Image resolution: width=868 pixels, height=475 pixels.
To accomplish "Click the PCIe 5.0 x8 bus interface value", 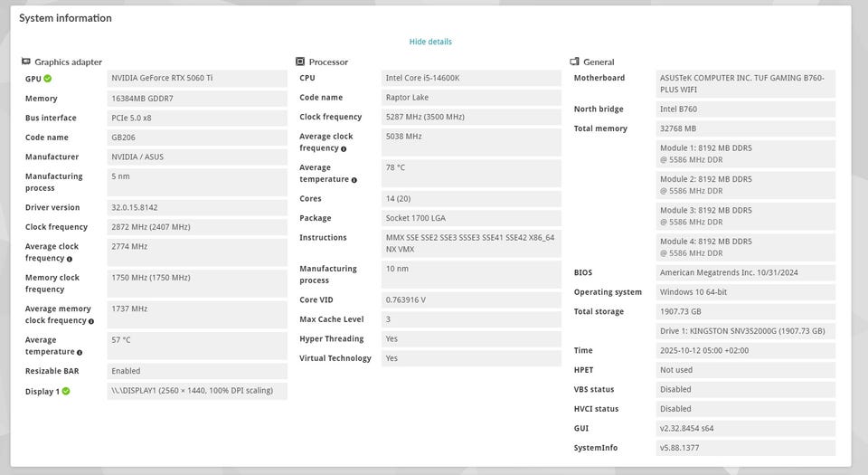I will pos(197,118).
